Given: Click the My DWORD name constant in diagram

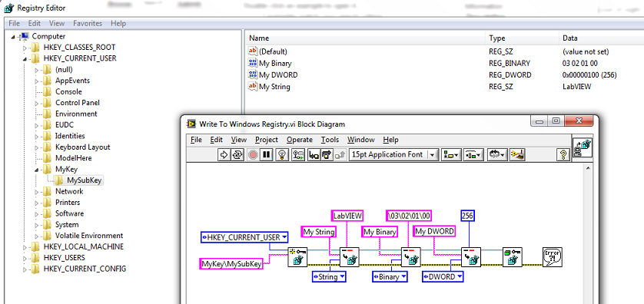Looking at the screenshot, I should 434,231.
